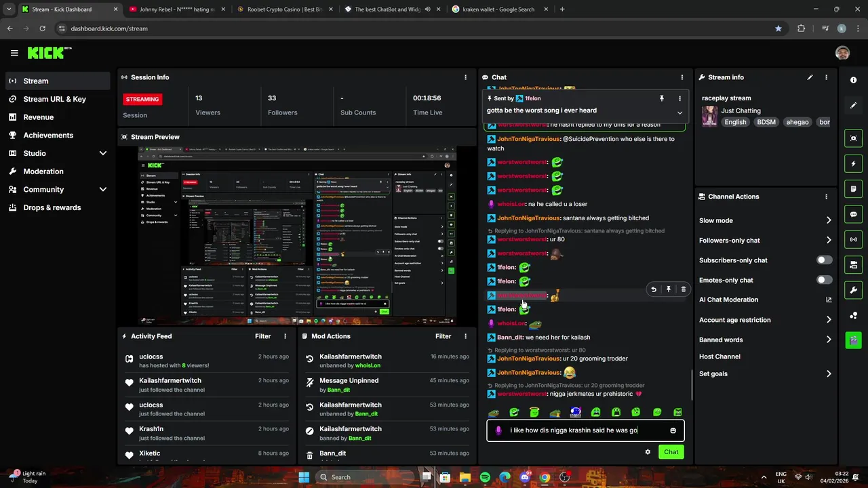This screenshot has width=868, height=488.
Task: Expand Followers-only chat settings
Action: click(x=828, y=240)
